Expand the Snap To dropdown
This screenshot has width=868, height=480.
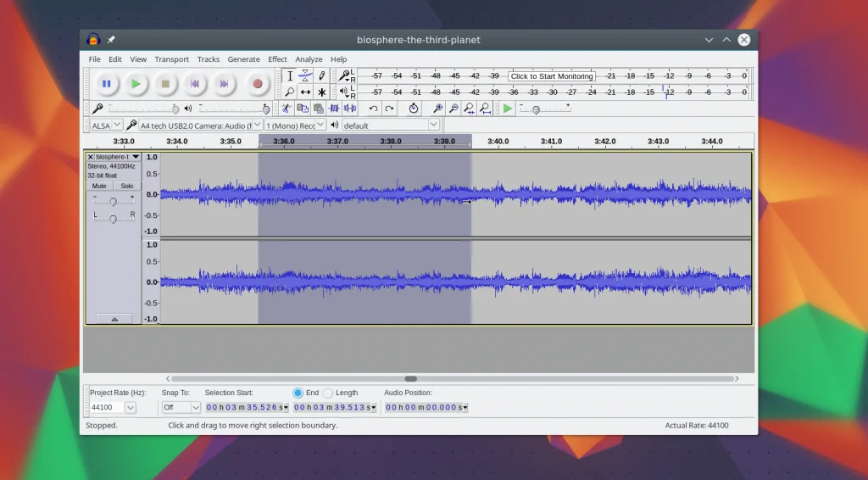(196, 407)
